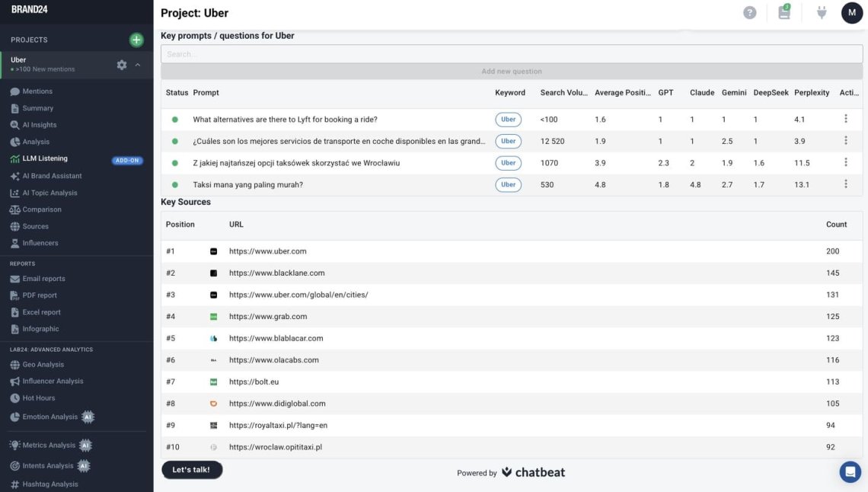Click the Let's talk! button

(192, 470)
